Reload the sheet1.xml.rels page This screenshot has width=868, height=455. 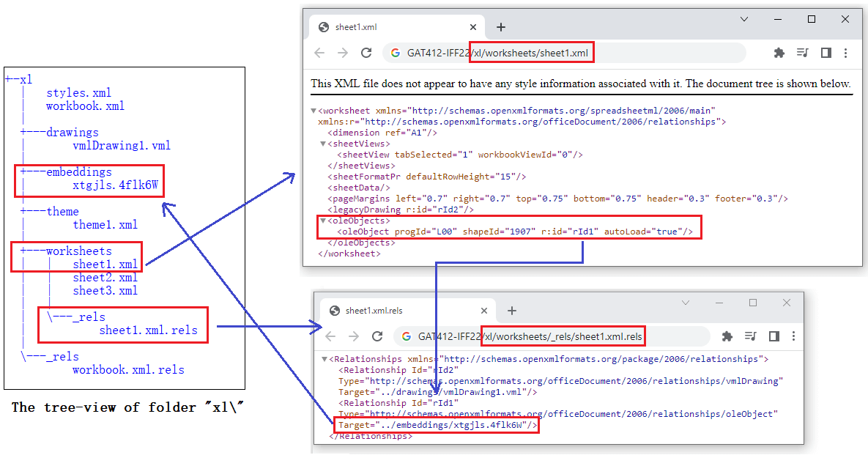[x=377, y=336]
